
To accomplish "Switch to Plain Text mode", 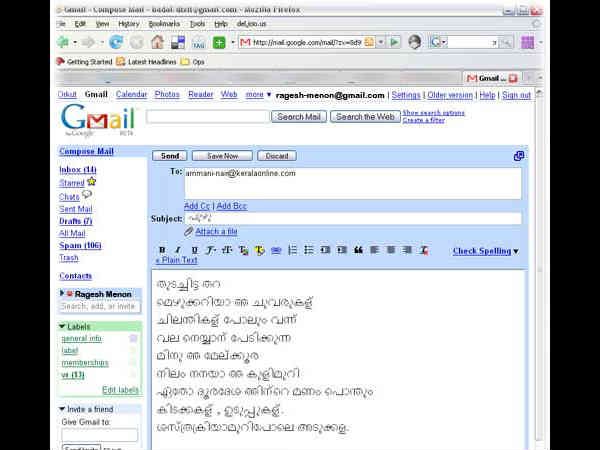I will [176, 260].
